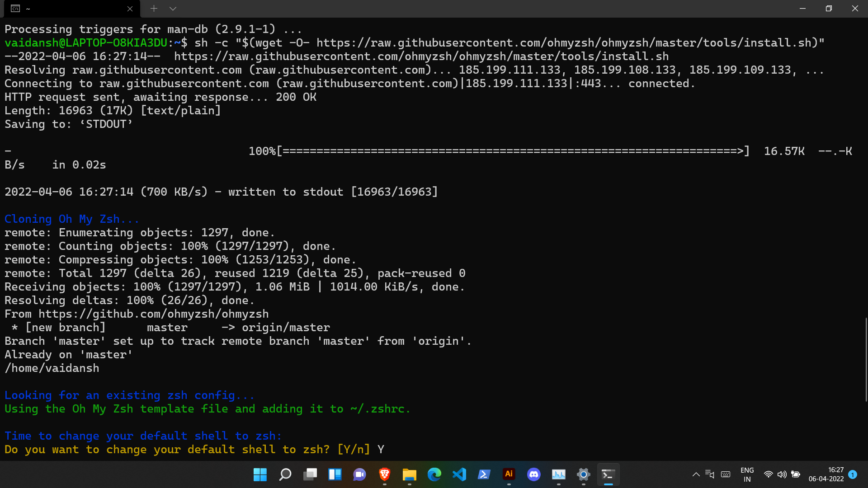This screenshot has height=488, width=868.
Task: Open the system monitor app in taskbar
Action: 559,474
